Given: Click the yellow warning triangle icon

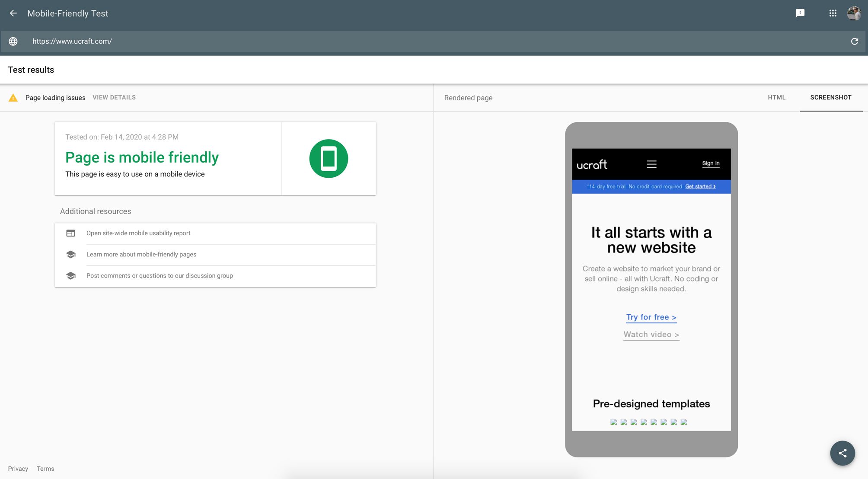Looking at the screenshot, I should (x=13, y=98).
